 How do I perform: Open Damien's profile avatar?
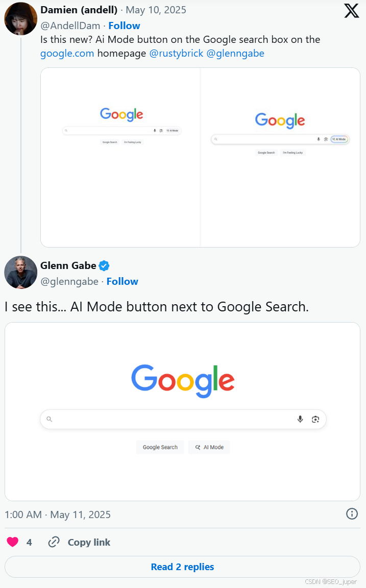(20, 18)
